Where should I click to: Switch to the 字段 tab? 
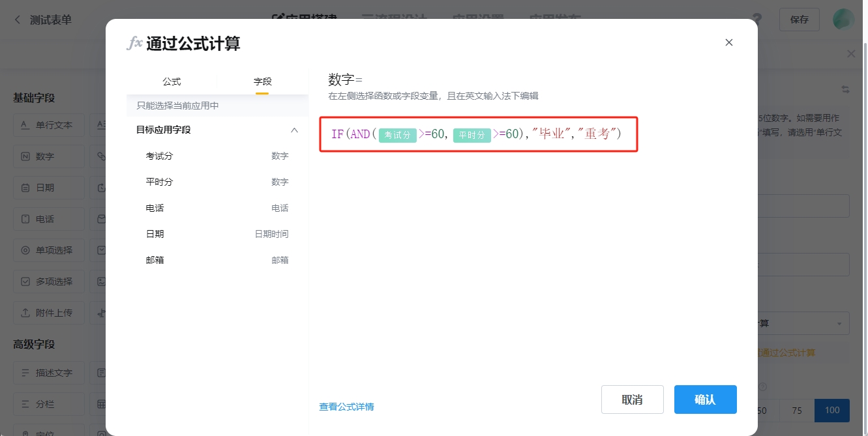tap(262, 81)
